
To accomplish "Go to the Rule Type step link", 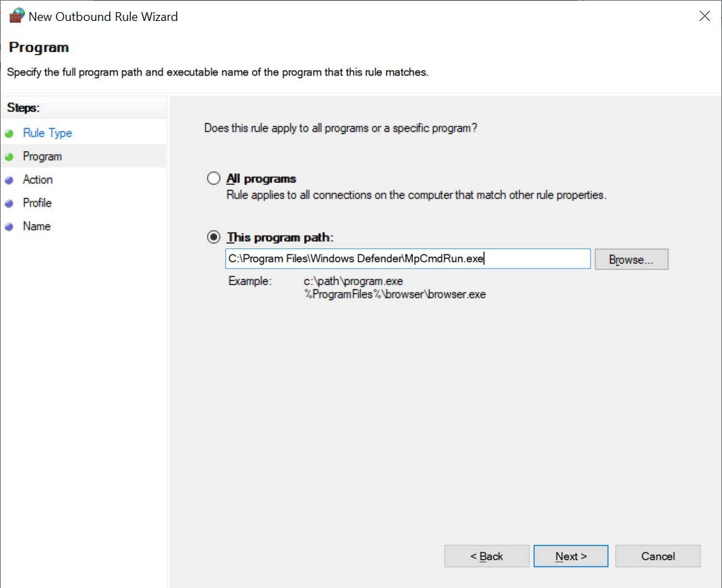I will tap(47, 133).
